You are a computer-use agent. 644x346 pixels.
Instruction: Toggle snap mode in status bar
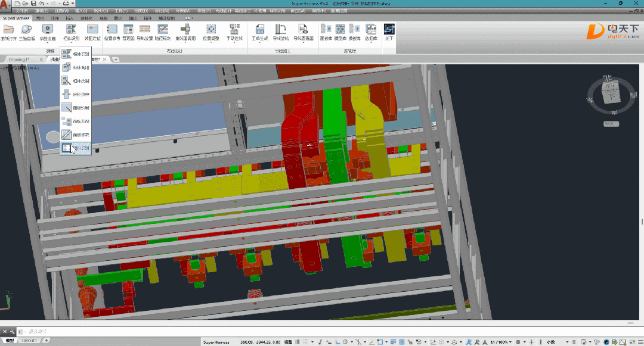pos(305,342)
